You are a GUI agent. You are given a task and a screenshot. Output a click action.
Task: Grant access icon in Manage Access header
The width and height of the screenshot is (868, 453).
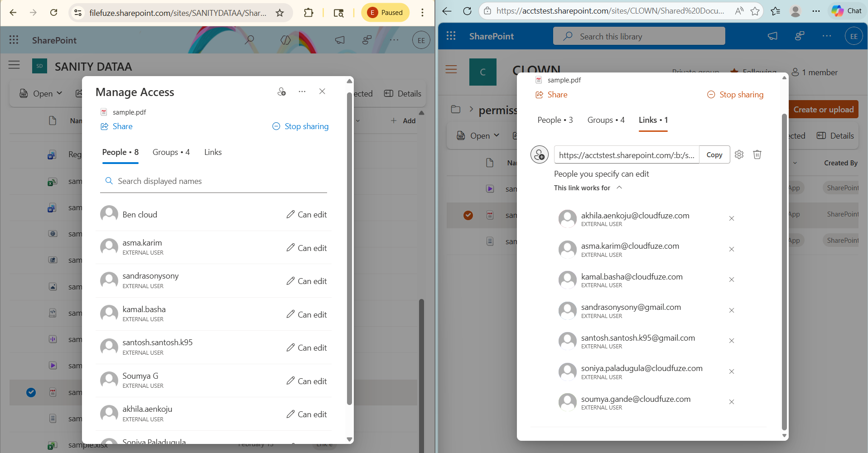pos(282,92)
